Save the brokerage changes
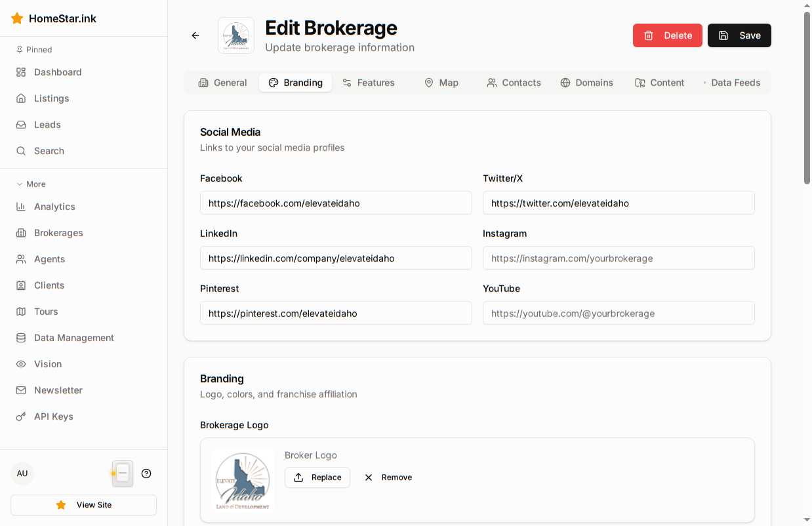 pyautogui.click(x=739, y=35)
